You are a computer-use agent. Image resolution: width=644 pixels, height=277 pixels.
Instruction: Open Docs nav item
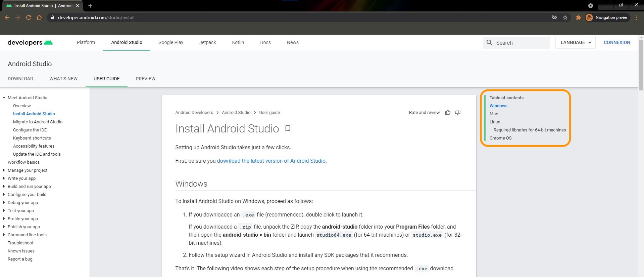[265, 42]
